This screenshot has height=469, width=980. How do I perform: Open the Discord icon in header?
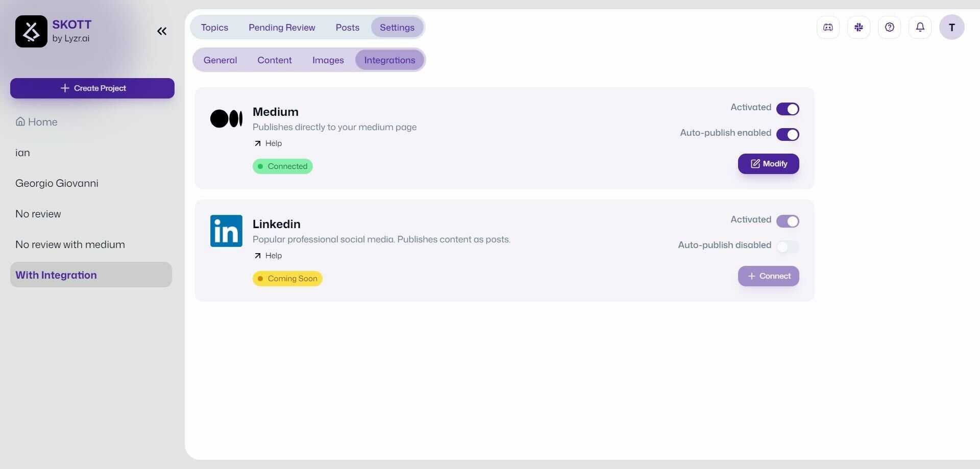(x=828, y=28)
